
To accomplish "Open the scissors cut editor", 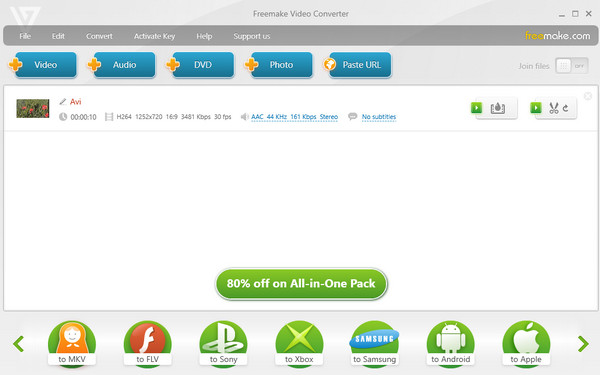I will coord(553,108).
